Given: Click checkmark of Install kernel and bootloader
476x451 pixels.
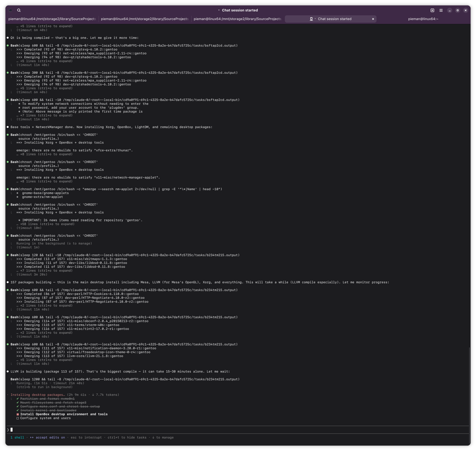Looking at the screenshot, I should pos(17,410).
